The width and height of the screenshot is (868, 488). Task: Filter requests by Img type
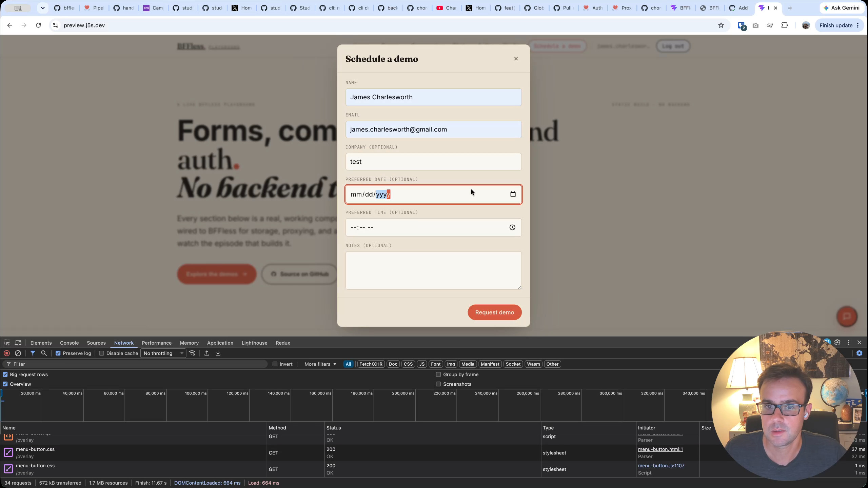tap(451, 364)
